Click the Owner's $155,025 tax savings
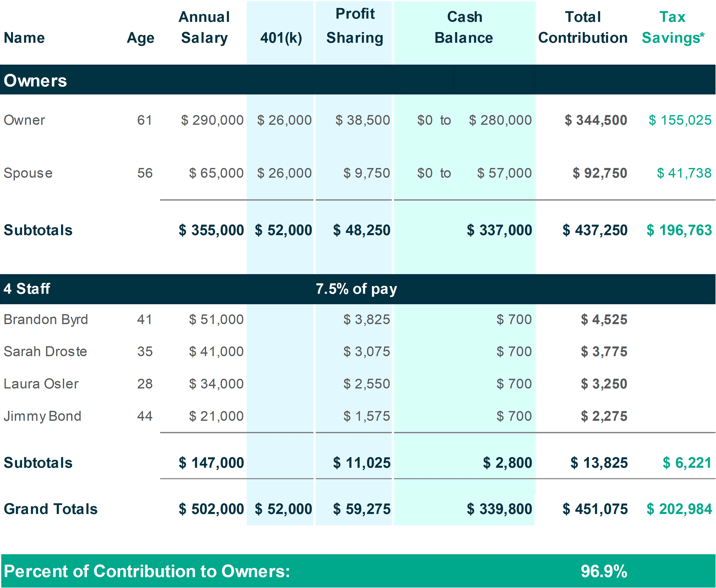Image resolution: width=716 pixels, height=588 pixels. click(680, 120)
